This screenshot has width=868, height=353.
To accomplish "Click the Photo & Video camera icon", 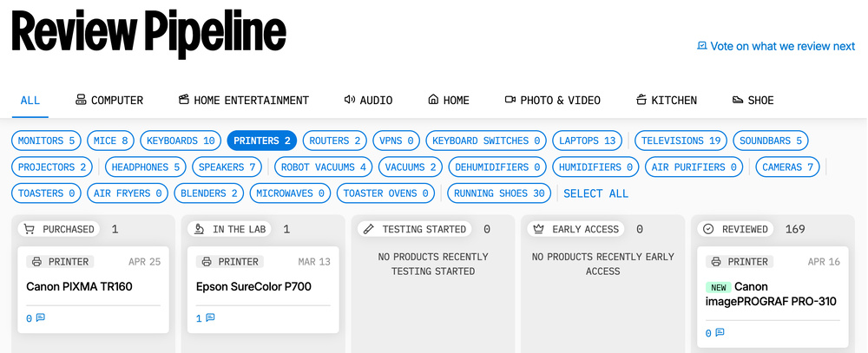I will pyautogui.click(x=510, y=100).
